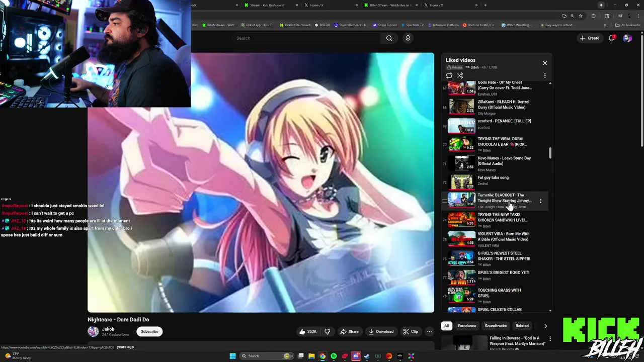This screenshot has width=644, height=362.
Task: Open Jakob channel avatar
Action: tap(93, 331)
